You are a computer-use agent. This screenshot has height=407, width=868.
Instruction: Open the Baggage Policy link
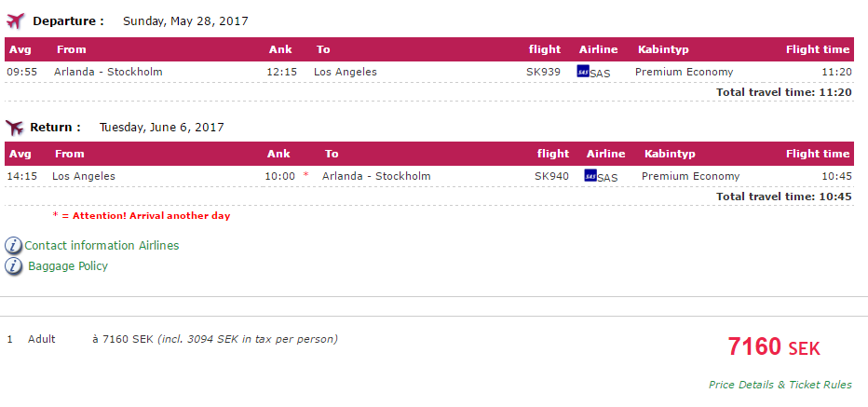68,266
